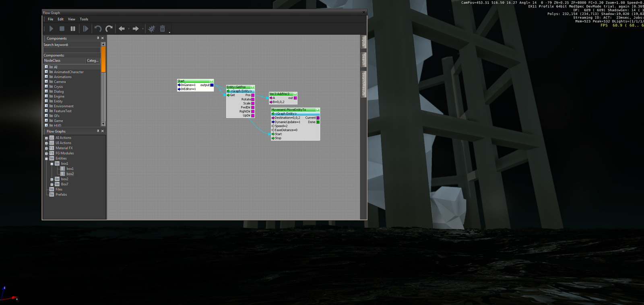Expand the Animations folder

click(x=46, y=76)
